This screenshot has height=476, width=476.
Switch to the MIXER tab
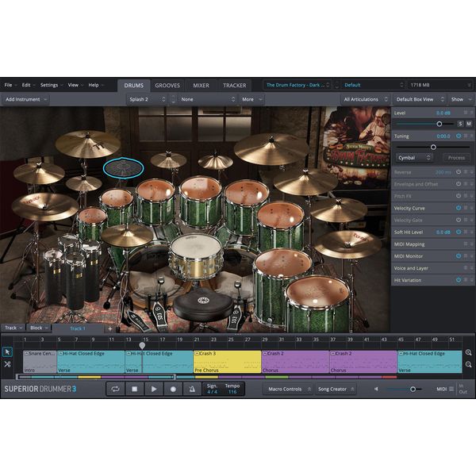coord(201,86)
